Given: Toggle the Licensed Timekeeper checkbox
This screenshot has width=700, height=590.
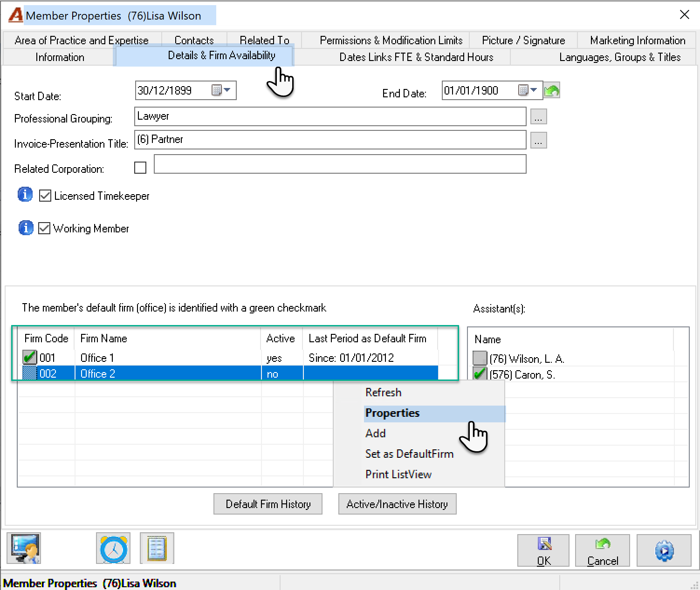Looking at the screenshot, I should tap(45, 196).
